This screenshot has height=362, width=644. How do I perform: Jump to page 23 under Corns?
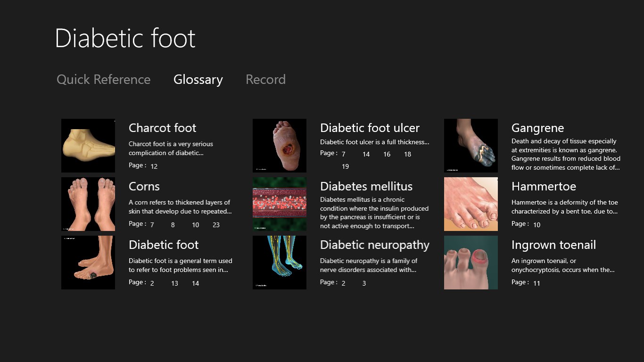(x=216, y=225)
